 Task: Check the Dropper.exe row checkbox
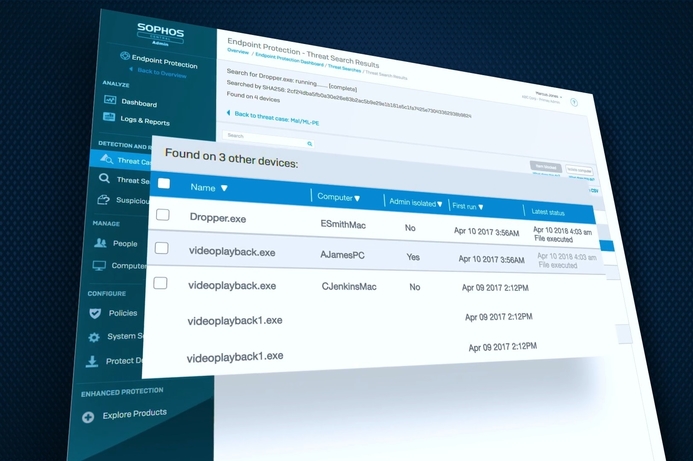coord(163,215)
